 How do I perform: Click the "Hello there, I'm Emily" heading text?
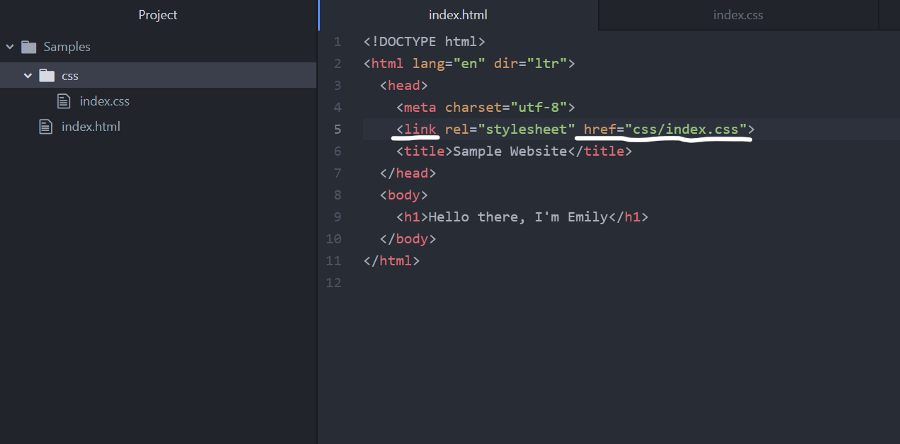(x=518, y=217)
